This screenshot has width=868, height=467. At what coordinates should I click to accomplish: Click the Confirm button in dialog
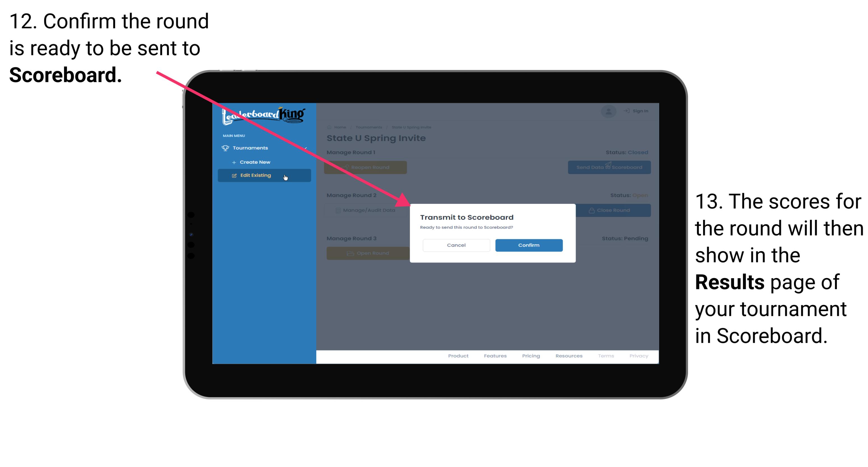527,245
